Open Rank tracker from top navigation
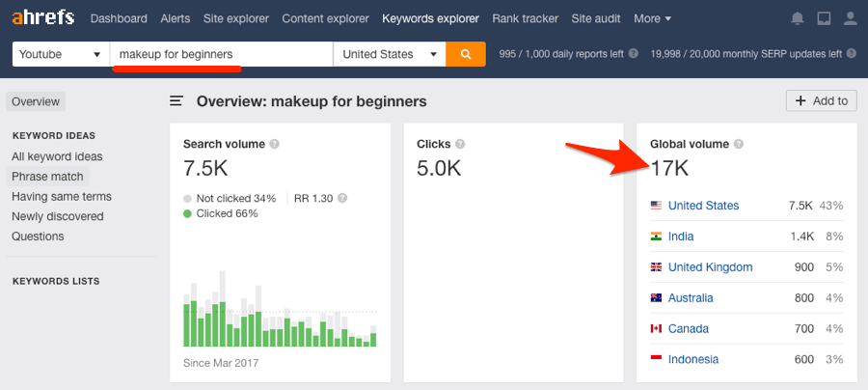 [526, 18]
